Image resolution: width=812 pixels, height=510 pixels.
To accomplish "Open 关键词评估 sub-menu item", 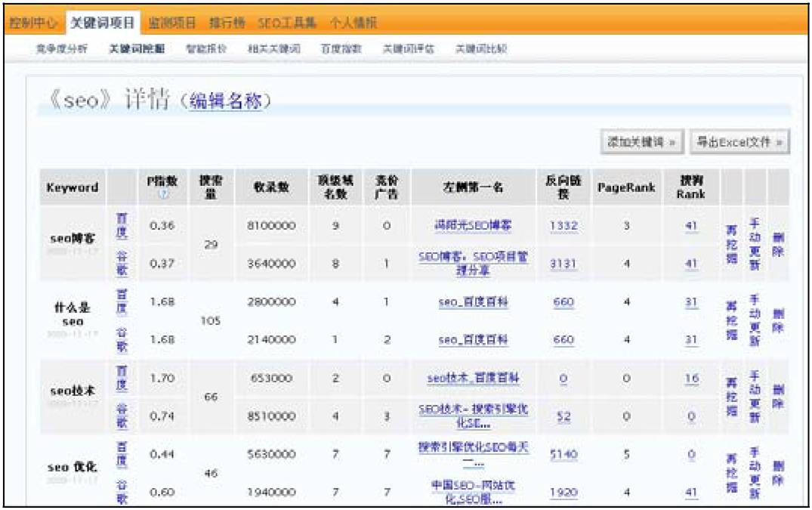I will point(408,48).
